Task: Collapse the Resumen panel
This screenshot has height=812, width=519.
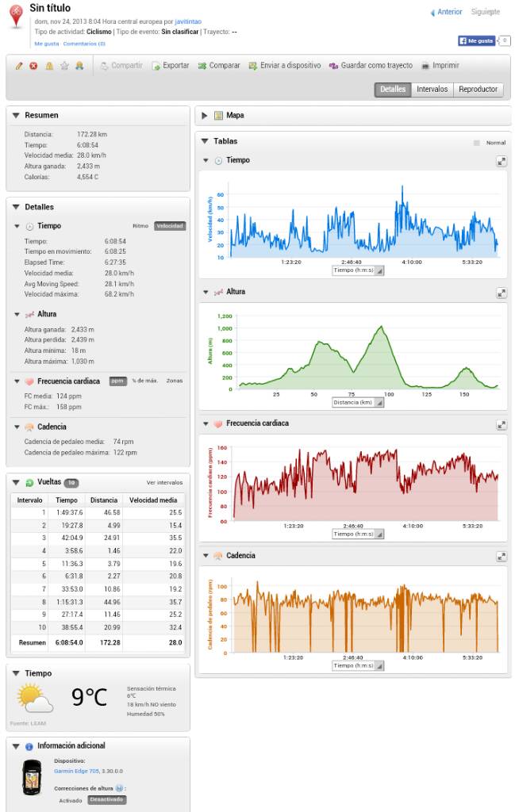Action: pos(16,116)
